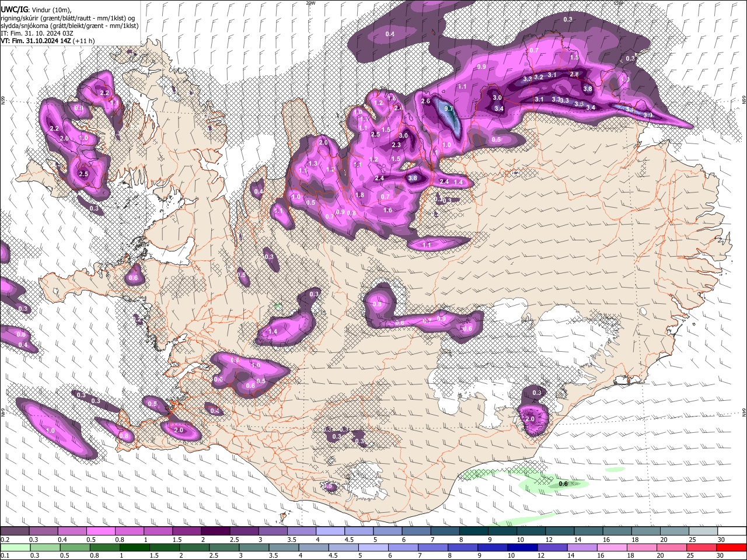This screenshot has width=747, height=560.
Task: Click the 9.7 precipitation value on the map
Action: pos(449,108)
